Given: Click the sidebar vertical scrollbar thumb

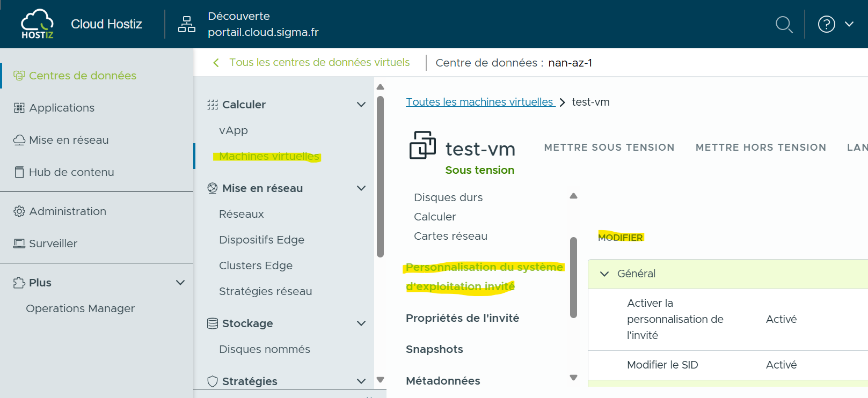Looking at the screenshot, I should tap(381, 177).
